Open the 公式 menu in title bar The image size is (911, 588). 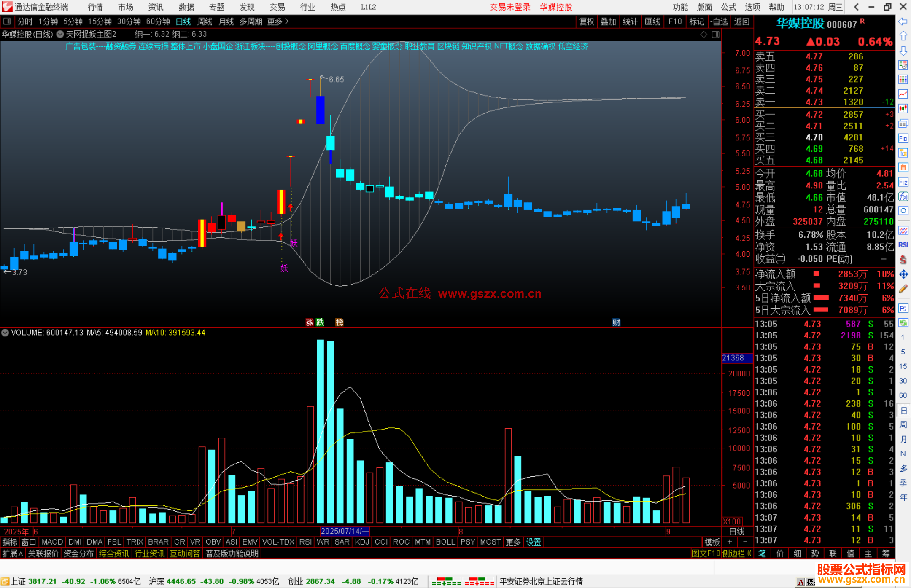(x=728, y=7)
